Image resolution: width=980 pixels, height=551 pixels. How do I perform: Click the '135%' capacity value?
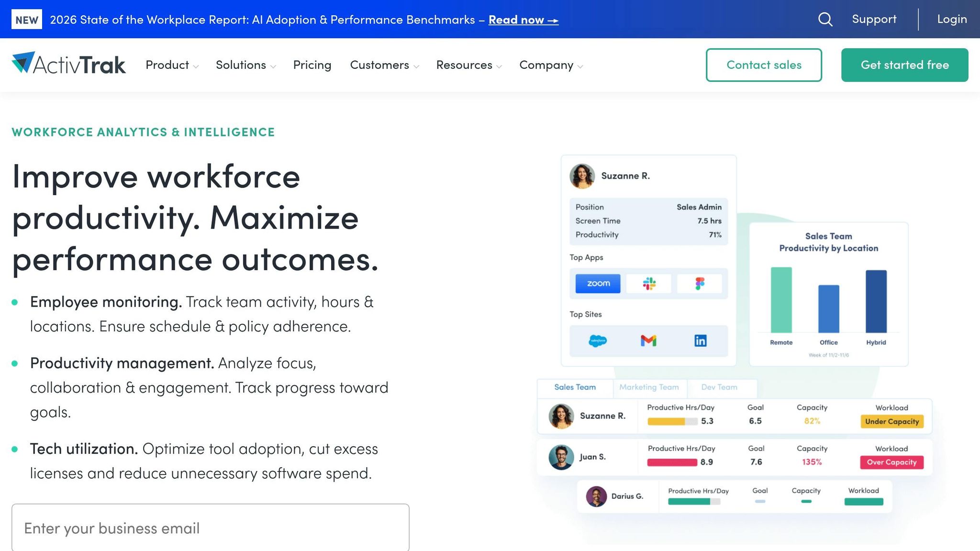click(x=812, y=462)
